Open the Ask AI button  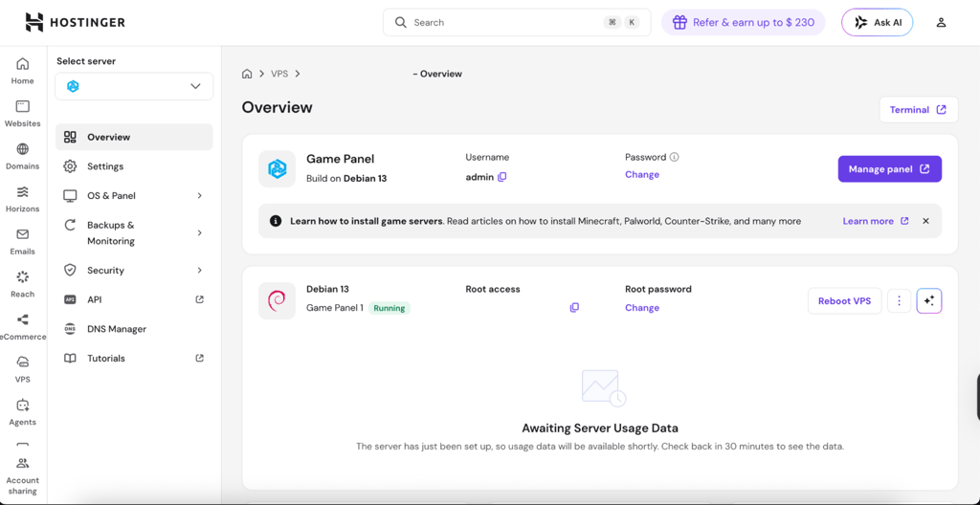877,23
